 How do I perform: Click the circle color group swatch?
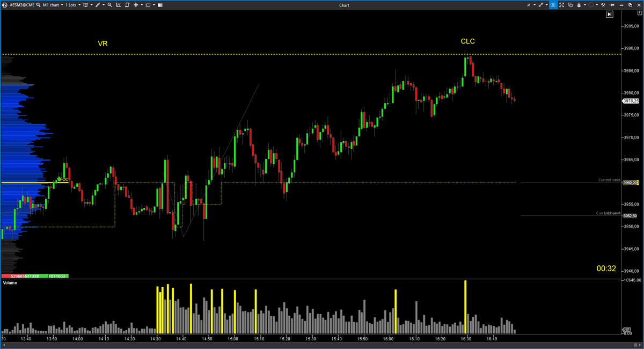click(x=591, y=5)
